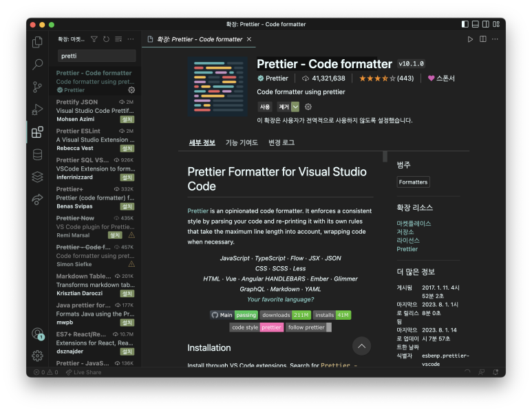
Task: Toggle primary sidebar layout icon
Action: (x=465, y=24)
